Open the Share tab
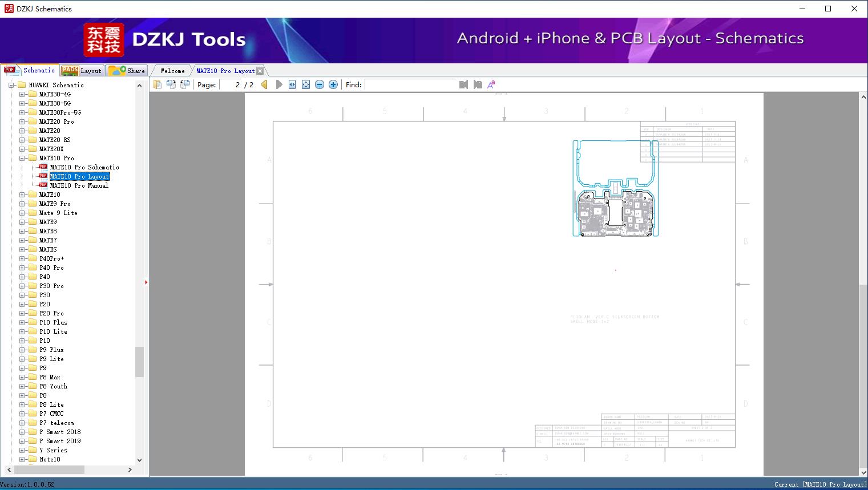Screen dimensions: 868x490 [127, 71]
